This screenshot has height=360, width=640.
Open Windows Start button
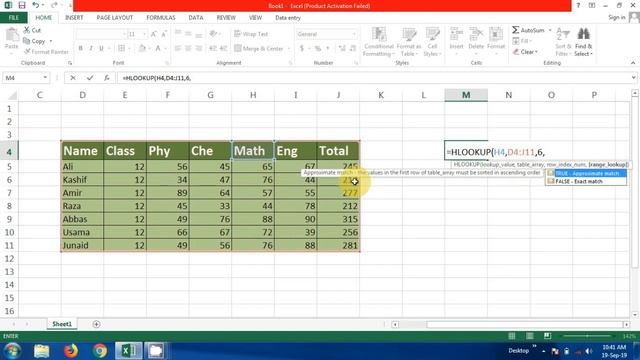coord(13,351)
